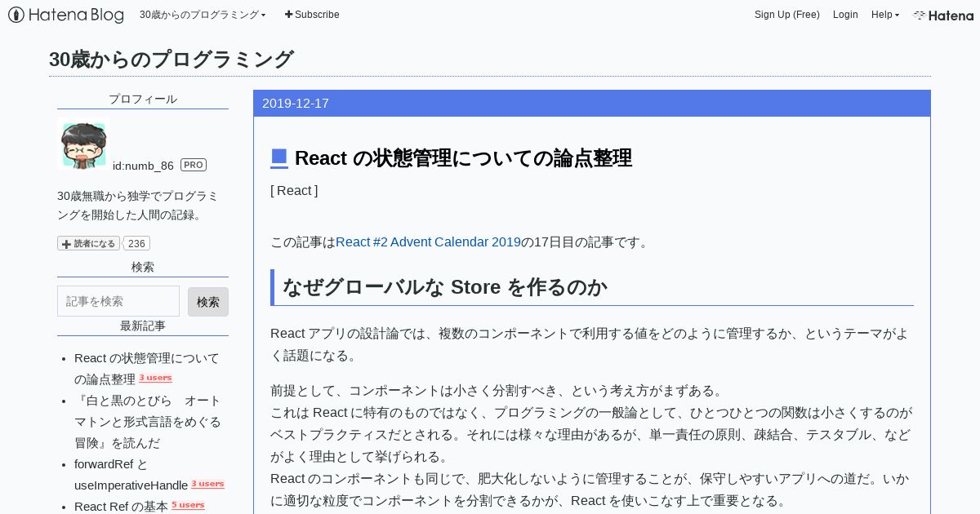Open sidebar link React の状態管理についての論点整理
Screen dimensions: 980x514
coord(147,369)
